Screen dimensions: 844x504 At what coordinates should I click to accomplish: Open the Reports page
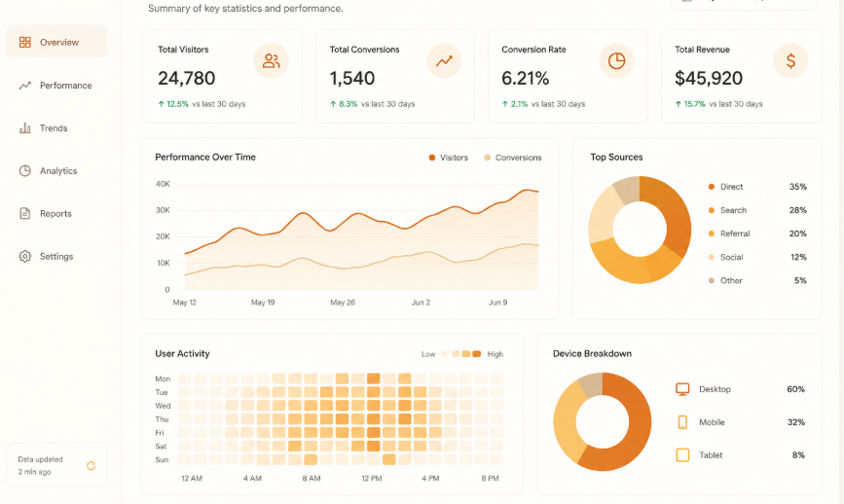pos(56,213)
